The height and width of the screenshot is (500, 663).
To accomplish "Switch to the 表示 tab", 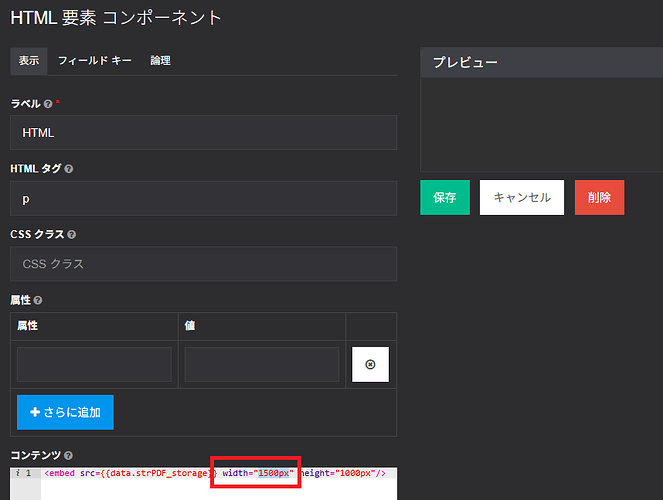I will pyautogui.click(x=29, y=61).
